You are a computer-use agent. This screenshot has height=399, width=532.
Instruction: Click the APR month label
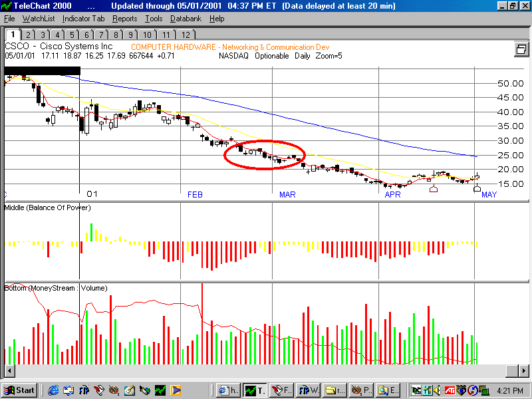[392, 194]
